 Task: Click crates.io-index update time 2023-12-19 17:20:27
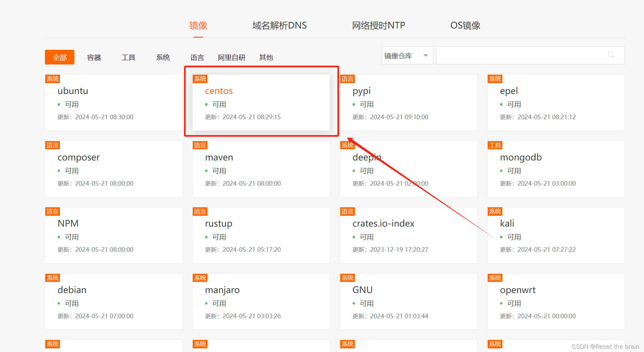pos(399,250)
